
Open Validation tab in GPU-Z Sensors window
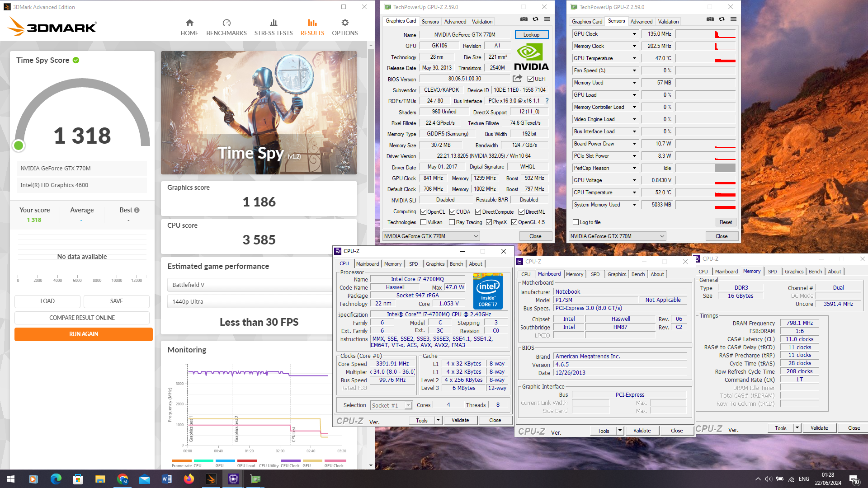(668, 22)
